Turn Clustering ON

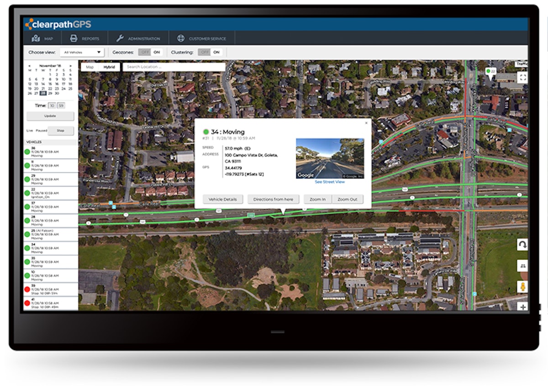216,52
